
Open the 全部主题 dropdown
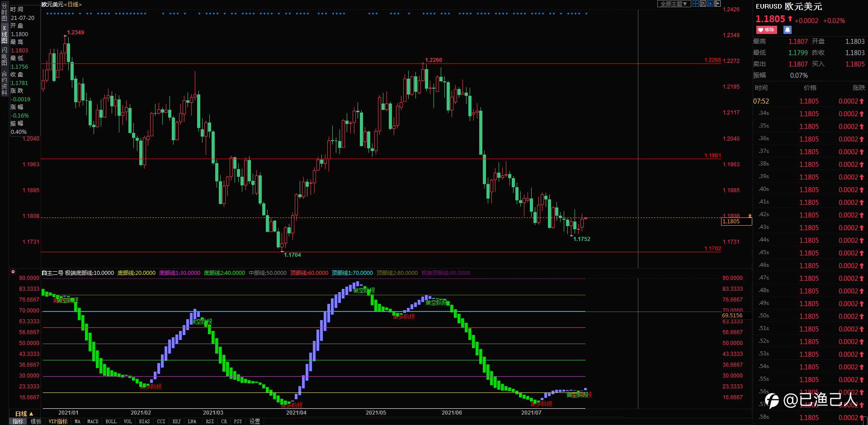click(674, 4)
